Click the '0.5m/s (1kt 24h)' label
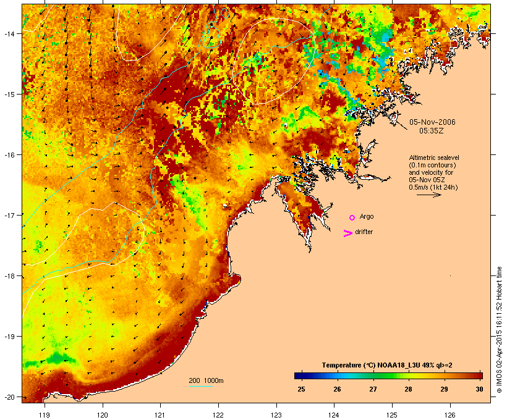Screen dimensions: 507x420 tap(433, 187)
